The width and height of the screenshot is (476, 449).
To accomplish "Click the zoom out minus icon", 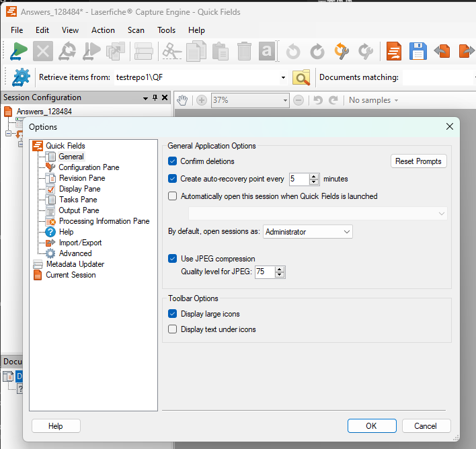I will [299, 100].
